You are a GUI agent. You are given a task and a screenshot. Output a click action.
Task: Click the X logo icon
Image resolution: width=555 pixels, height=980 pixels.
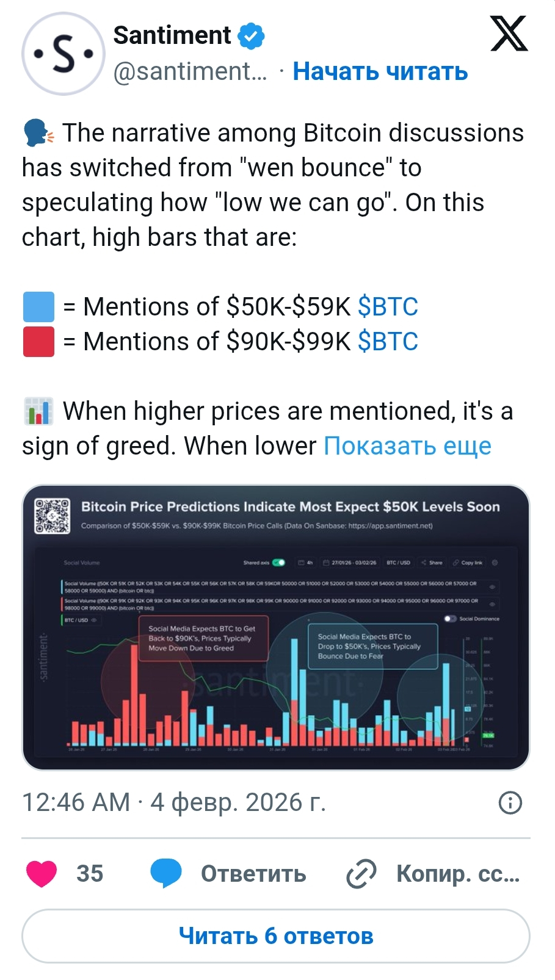(x=509, y=34)
